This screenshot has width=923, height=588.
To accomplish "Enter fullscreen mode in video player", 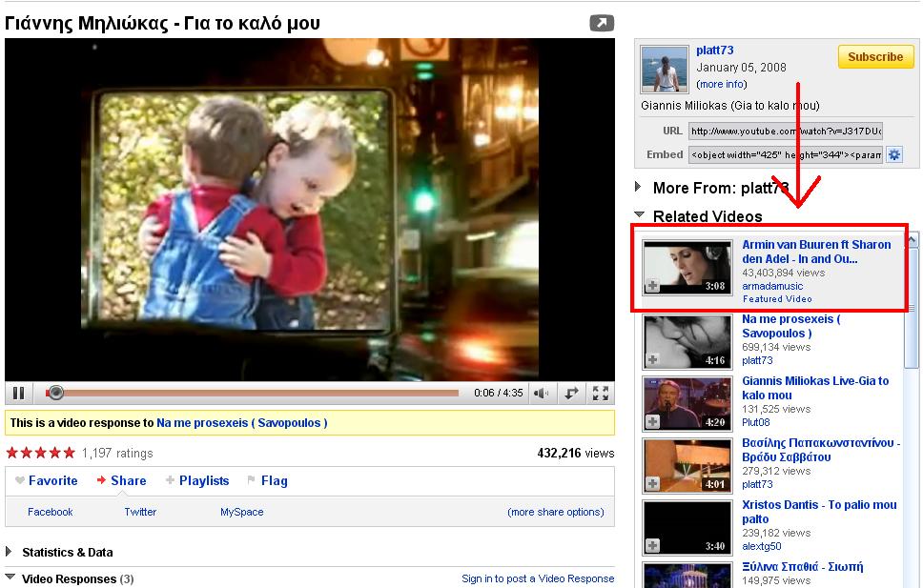I will (x=601, y=394).
